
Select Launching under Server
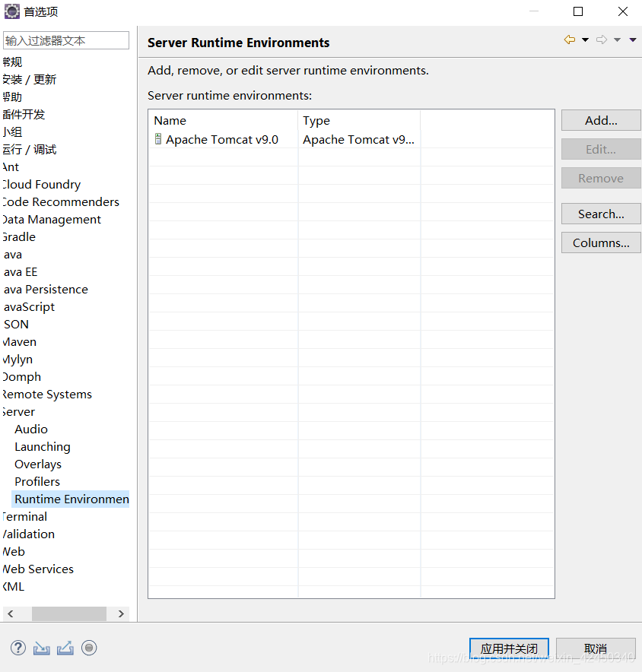(43, 446)
